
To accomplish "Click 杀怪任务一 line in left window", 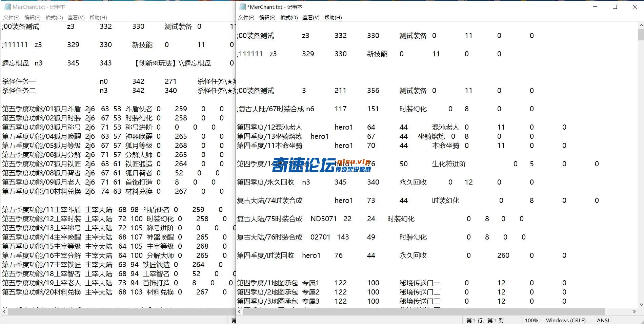I will click(x=19, y=81).
